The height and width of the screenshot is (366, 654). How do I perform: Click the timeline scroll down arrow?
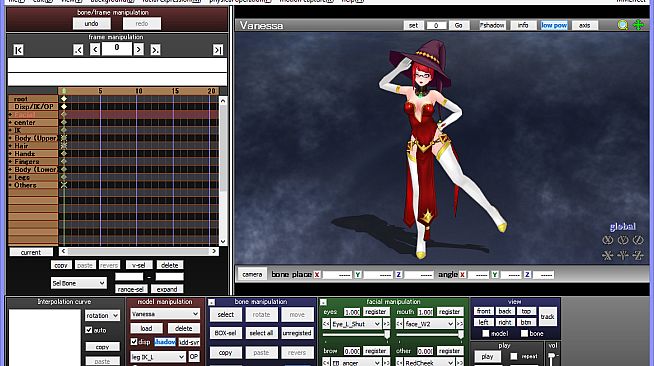coord(223,241)
